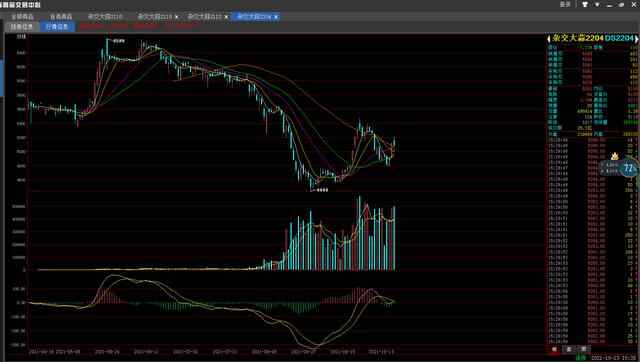Select the grey sub-tab under the tab bar
Screen dimensions: 640x362
pos(22,27)
